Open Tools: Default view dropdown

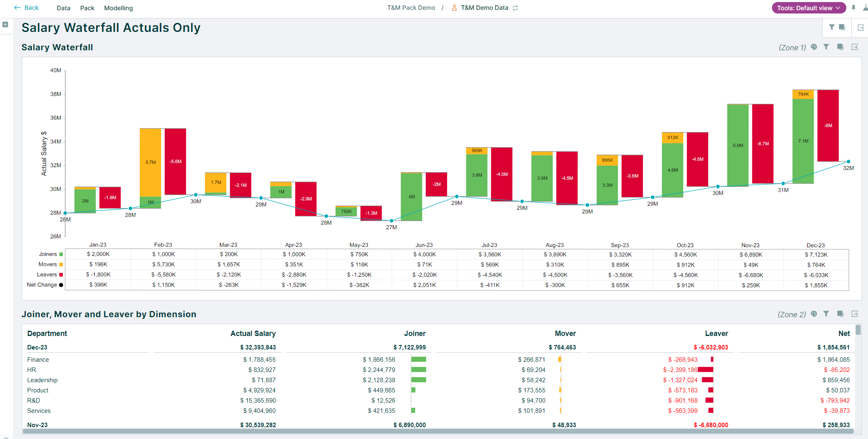click(808, 8)
